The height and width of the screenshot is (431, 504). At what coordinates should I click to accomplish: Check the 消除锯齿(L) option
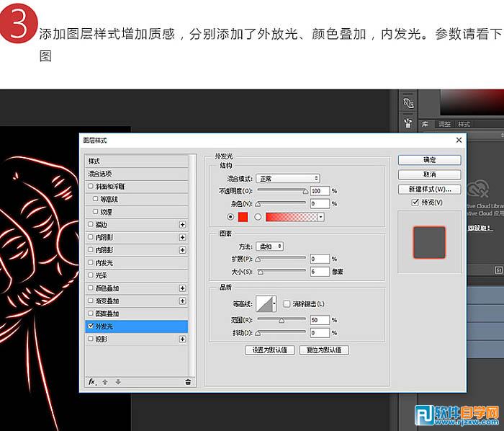coord(287,303)
